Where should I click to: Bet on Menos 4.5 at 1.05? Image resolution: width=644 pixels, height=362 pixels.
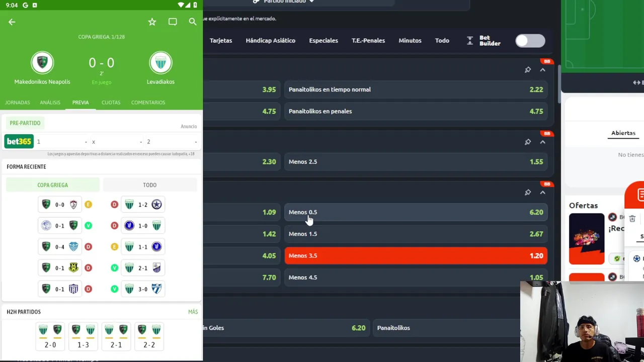416,278
